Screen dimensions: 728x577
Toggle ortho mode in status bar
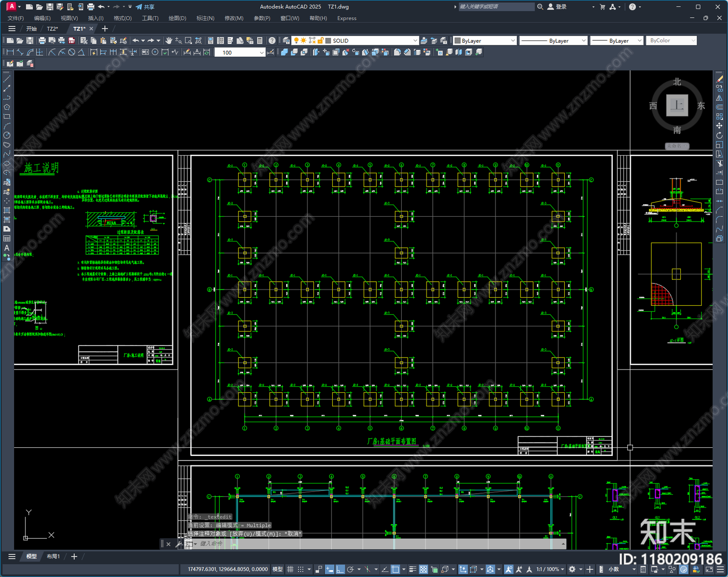click(x=340, y=569)
